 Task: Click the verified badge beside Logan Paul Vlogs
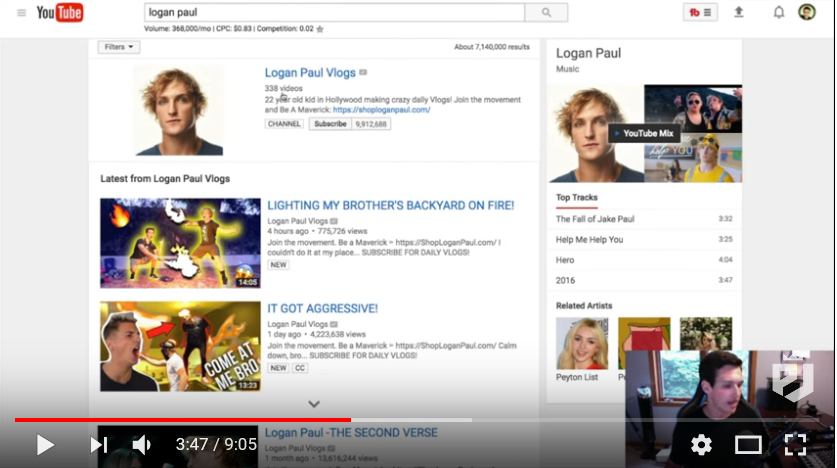point(363,73)
